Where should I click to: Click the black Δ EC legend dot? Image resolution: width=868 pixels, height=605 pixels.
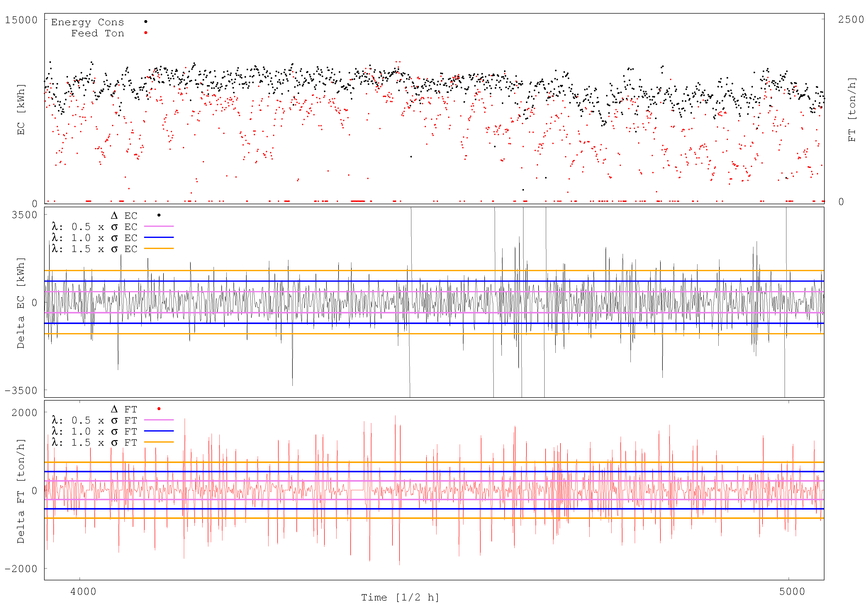pyautogui.click(x=159, y=215)
